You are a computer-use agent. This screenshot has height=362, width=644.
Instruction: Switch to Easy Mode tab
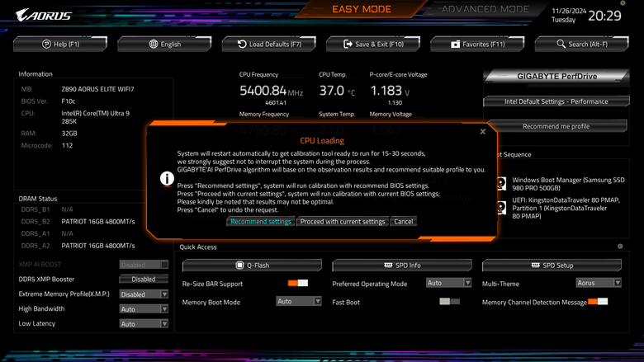click(362, 9)
